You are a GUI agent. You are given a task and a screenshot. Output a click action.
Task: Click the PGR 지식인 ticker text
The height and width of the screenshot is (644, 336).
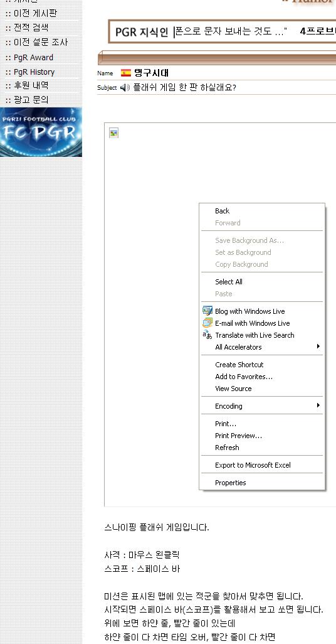[x=142, y=32]
